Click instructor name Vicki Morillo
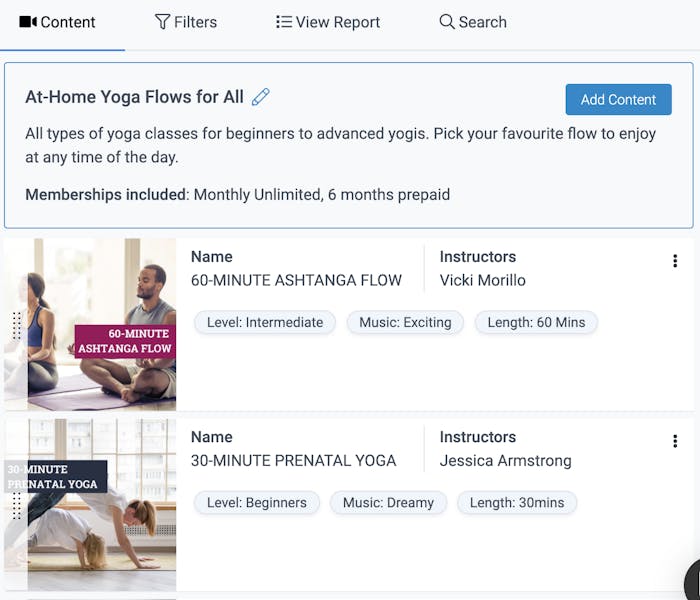Viewport: 700px width, 600px height. click(x=483, y=280)
